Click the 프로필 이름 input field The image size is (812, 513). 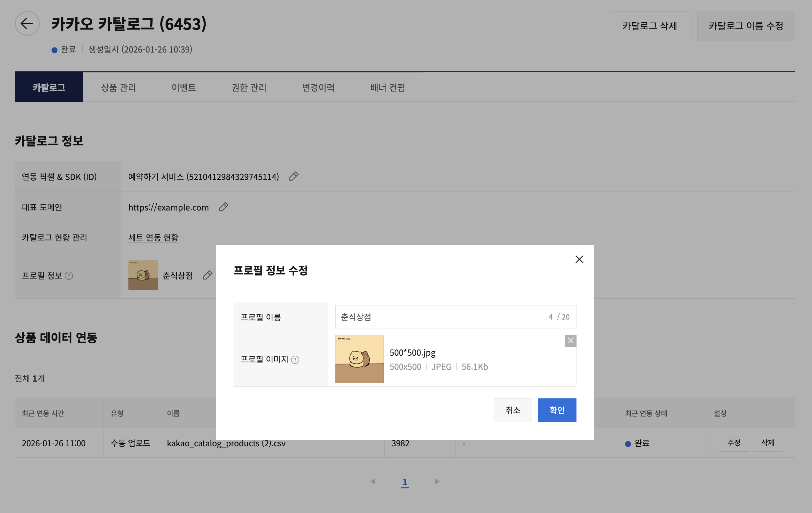tap(439, 317)
